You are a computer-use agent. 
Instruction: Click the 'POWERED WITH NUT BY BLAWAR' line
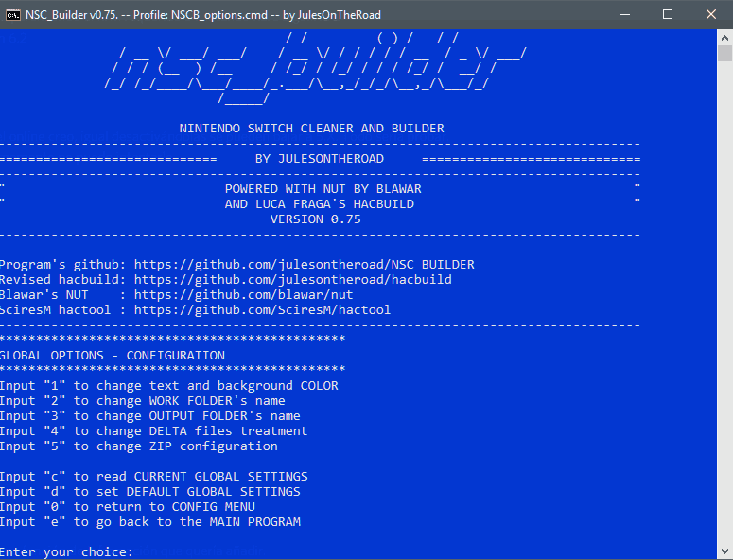point(323,189)
